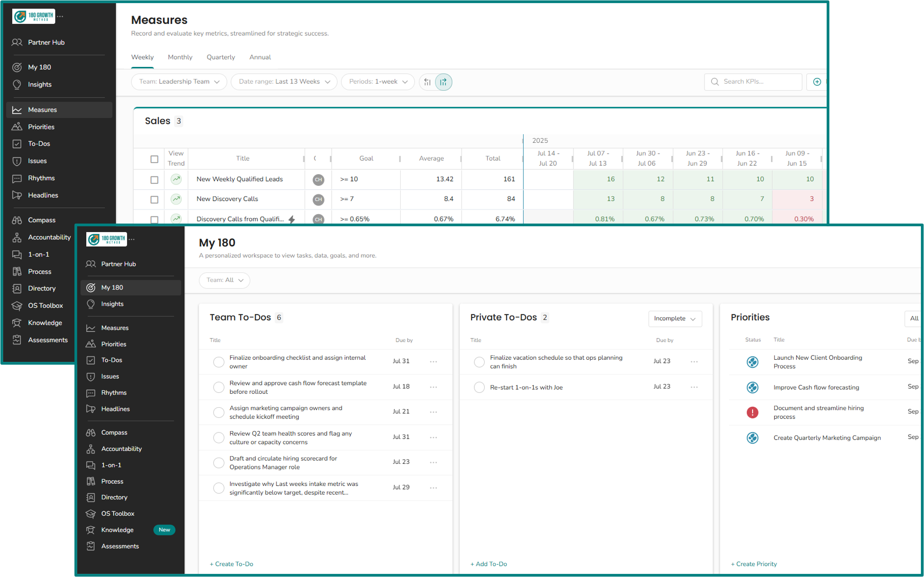924x577 pixels.
Task: Check the New Weekly Qualified Leads row checkbox
Action: tap(154, 180)
